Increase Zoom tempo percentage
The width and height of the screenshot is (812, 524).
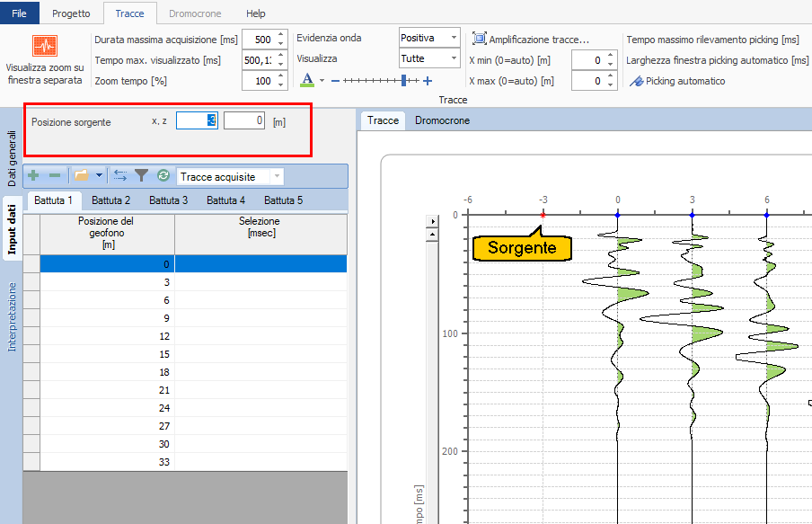coord(280,76)
